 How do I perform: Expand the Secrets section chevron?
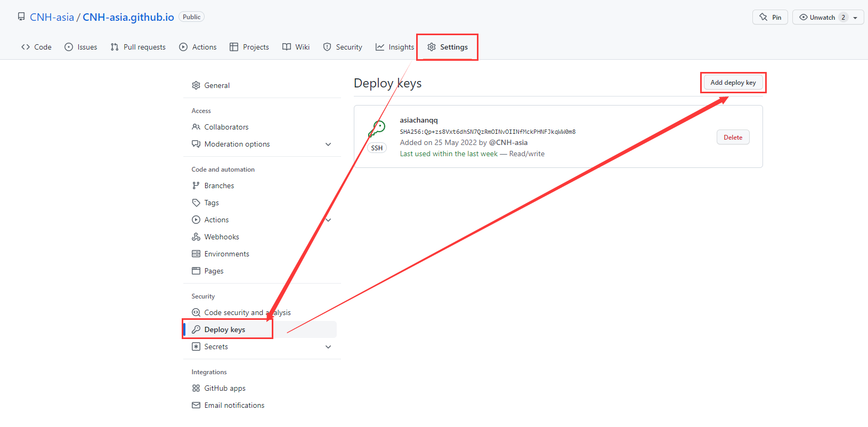[328, 347]
